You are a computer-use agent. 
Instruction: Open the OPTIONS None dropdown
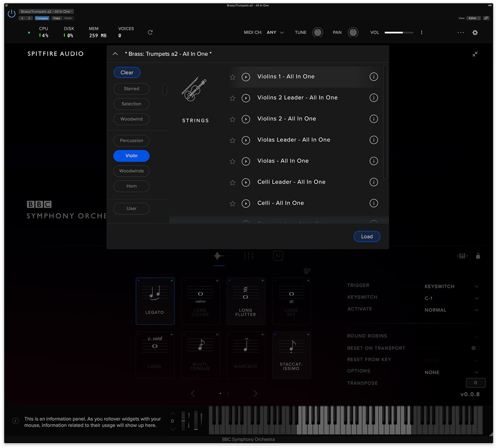(451, 373)
